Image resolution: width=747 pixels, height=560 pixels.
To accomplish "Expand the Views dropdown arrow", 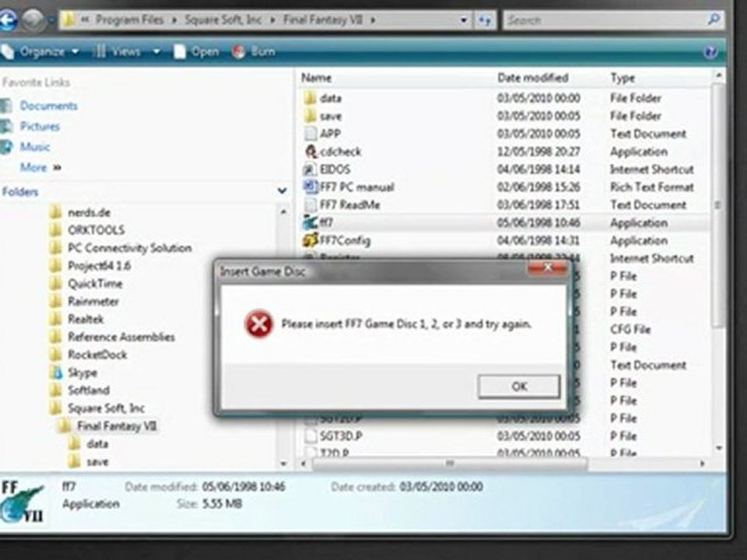I will coord(156,51).
